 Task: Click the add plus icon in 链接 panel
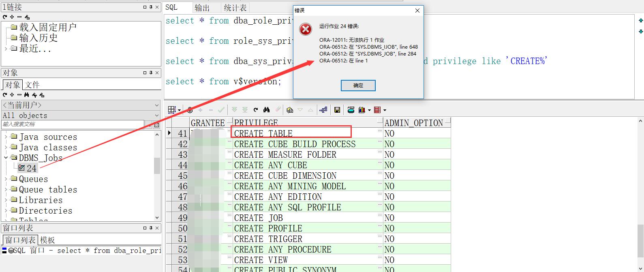click(12, 17)
